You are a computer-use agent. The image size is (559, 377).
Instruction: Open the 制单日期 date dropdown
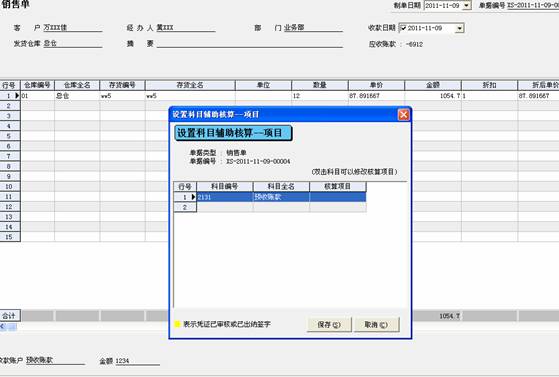466,5
